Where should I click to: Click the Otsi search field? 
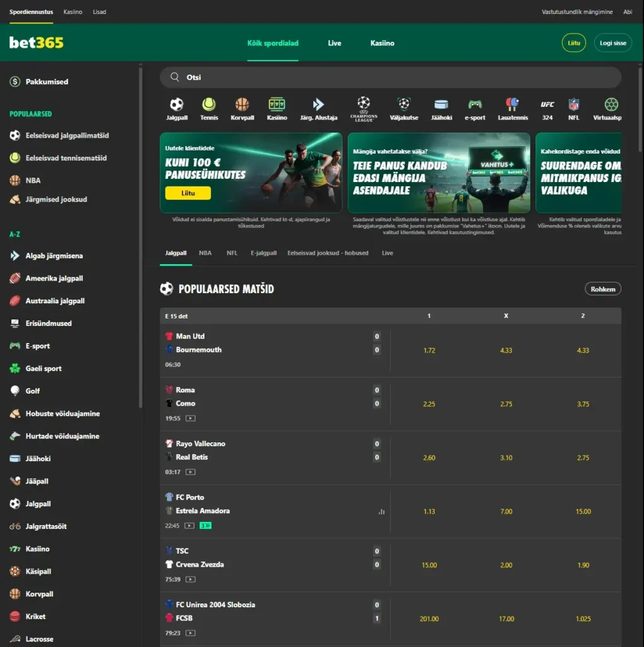tap(390, 78)
